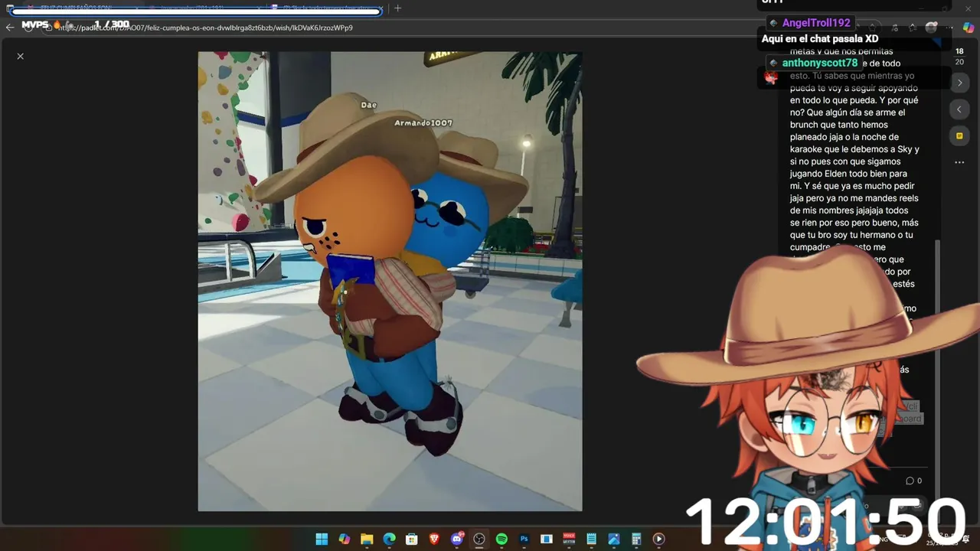Viewport: 980px width, 551px height.
Task: Click the padlet.com URL in the address bar
Action: pos(205,28)
